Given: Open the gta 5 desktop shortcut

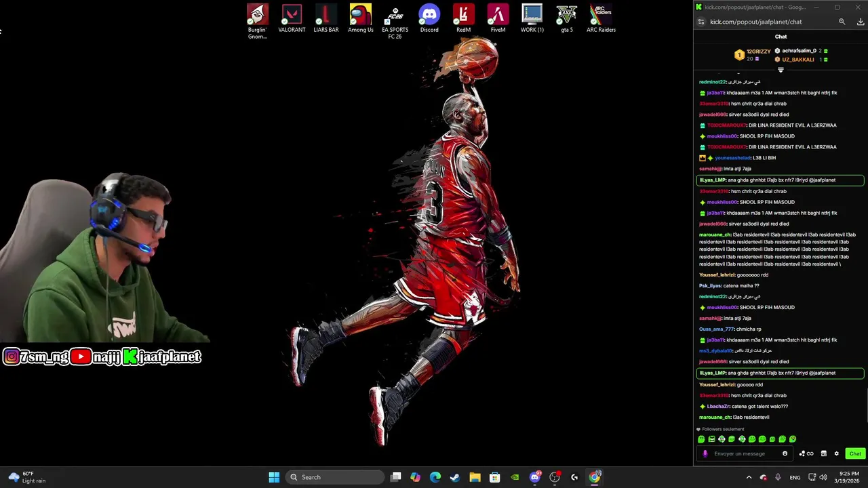Looking at the screenshot, I should [567, 19].
